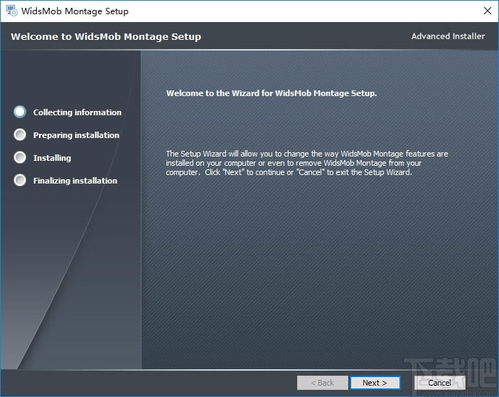This screenshot has width=499, height=397.
Task: Click the Welcome to the Wizard heading
Action: tap(271, 93)
